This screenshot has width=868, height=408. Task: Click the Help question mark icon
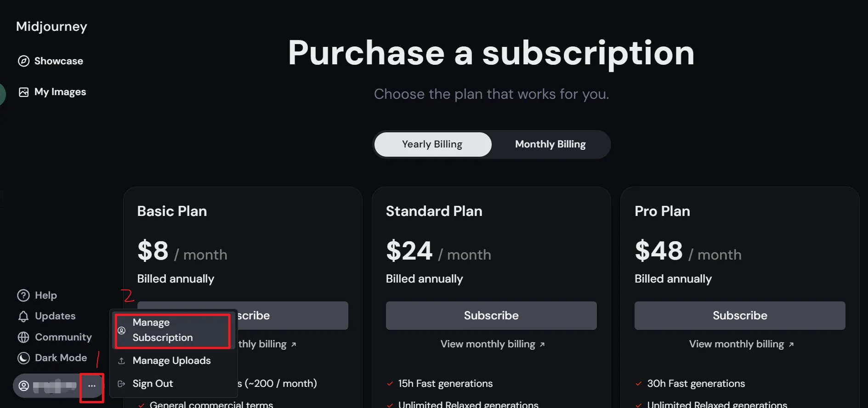[x=23, y=295]
